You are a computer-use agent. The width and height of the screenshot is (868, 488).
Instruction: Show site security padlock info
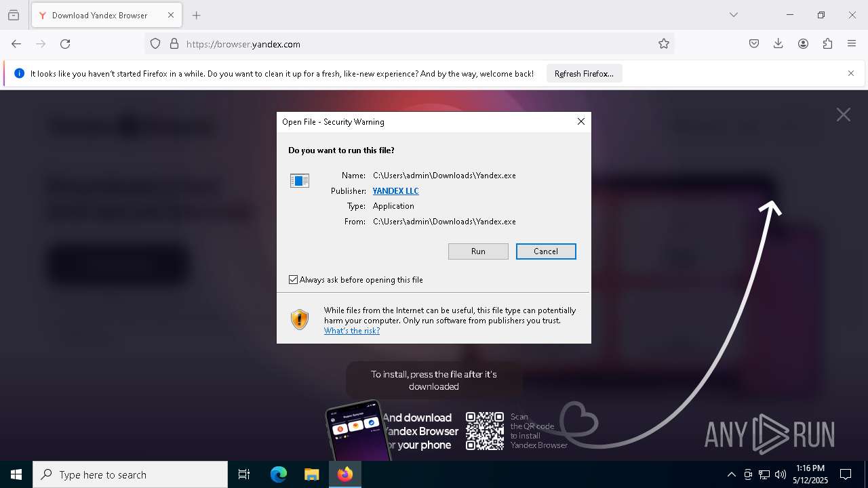(x=174, y=44)
